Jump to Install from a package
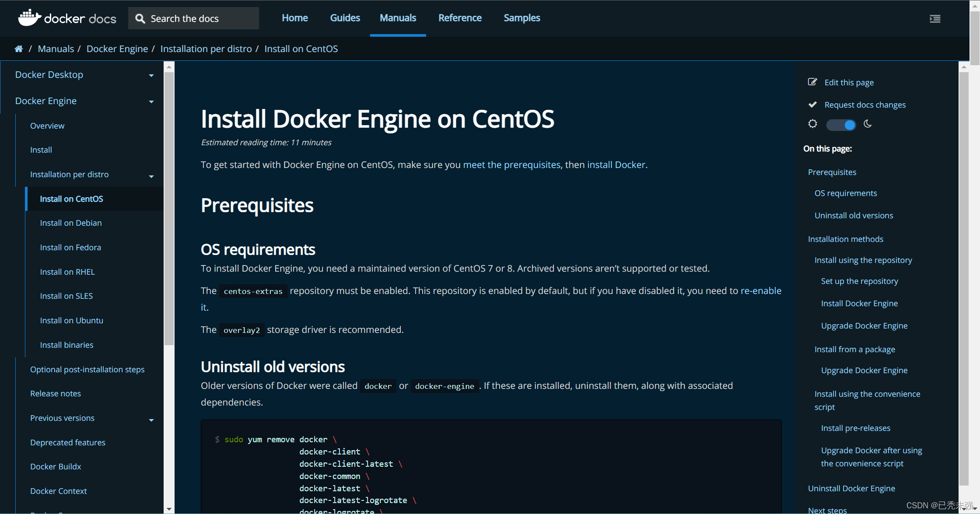The width and height of the screenshot is (980, 514). 854,349
